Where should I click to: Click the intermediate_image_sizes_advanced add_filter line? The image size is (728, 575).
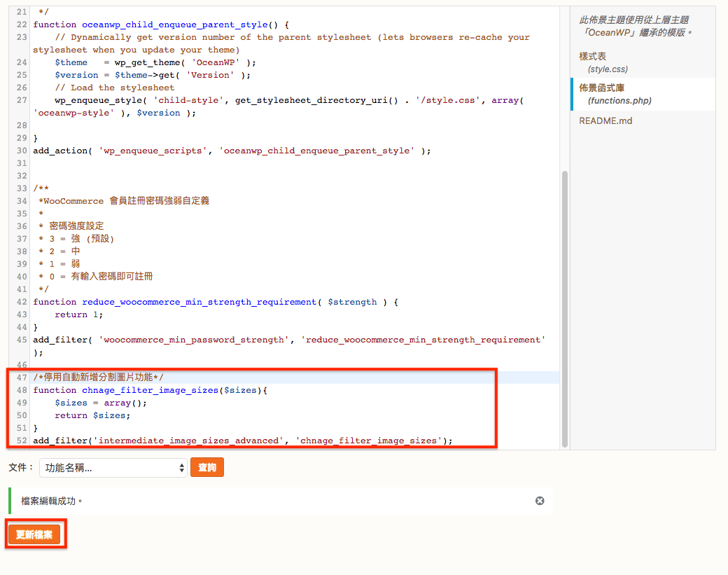point(242,441)
